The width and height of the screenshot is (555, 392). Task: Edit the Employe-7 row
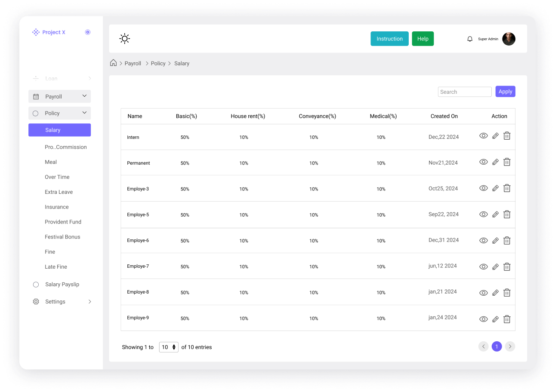(x=495, y=267)
